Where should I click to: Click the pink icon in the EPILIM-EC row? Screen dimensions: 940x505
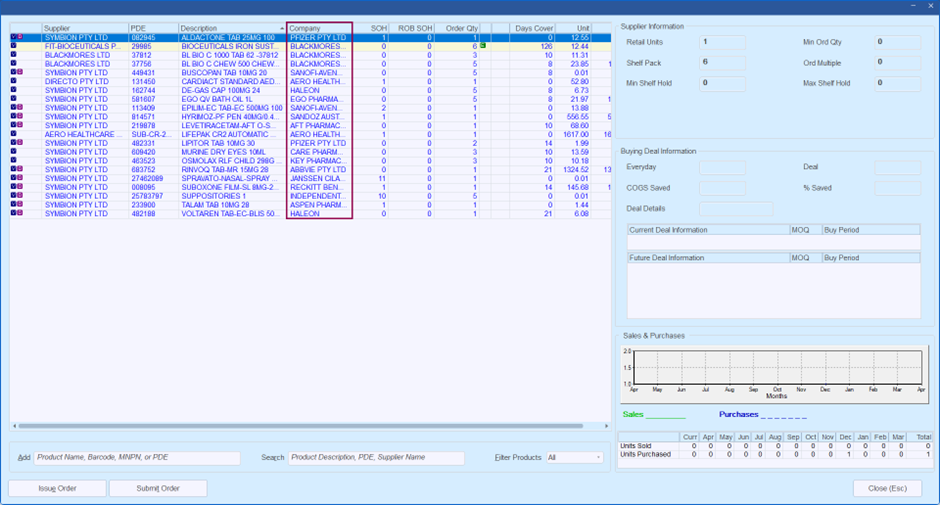coord(20,107)
